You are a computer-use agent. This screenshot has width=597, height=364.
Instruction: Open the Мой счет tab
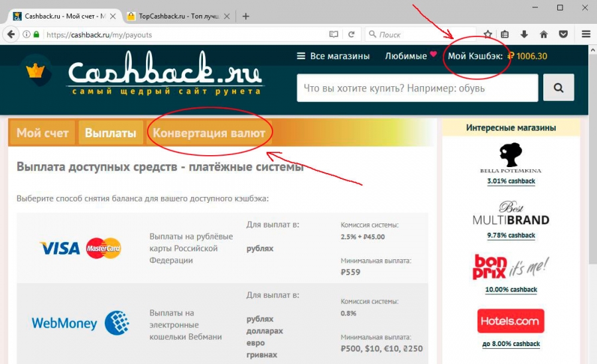[x=42, y=133]
